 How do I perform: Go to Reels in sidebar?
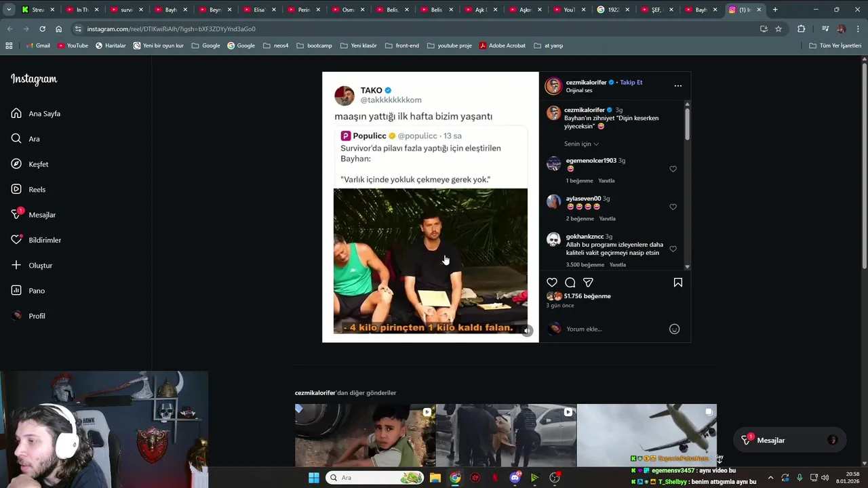tap(28, 190)
